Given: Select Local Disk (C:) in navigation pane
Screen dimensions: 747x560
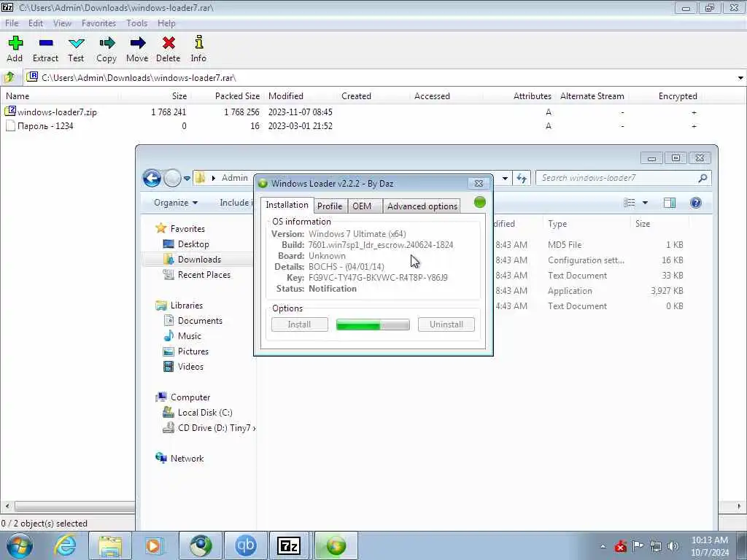Looking at the screenshot, I should click(205, 413).
